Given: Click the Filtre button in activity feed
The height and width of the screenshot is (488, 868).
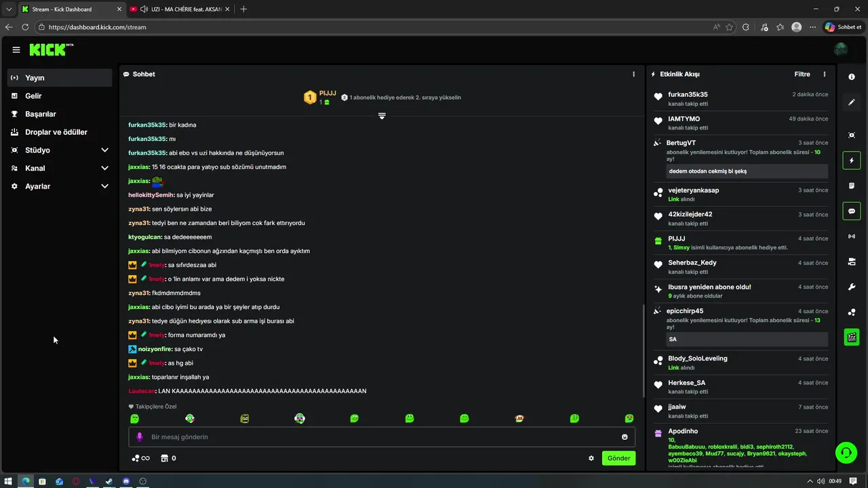Looking at the screenshot, I should pyautogui.click(x=802, y=74).
